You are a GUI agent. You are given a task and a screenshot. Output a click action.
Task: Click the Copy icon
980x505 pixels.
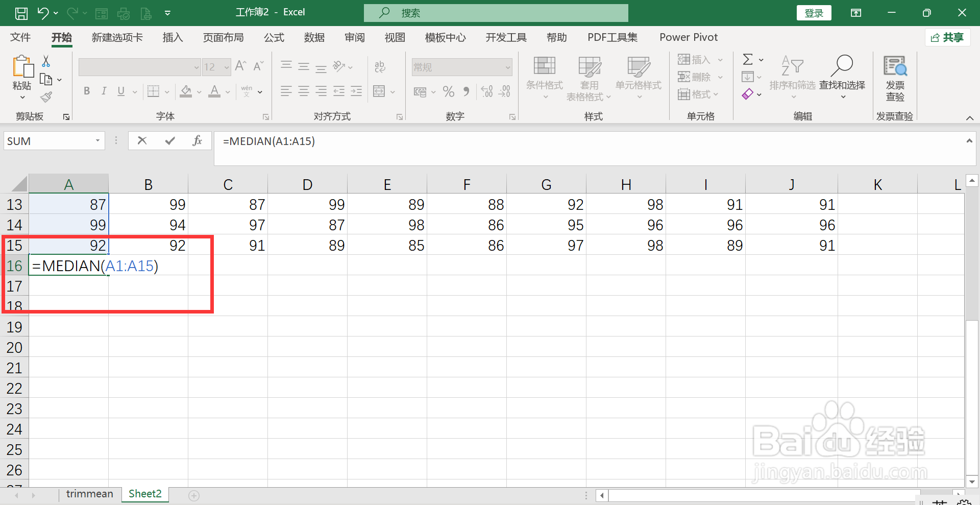click(x=46, y=80)
